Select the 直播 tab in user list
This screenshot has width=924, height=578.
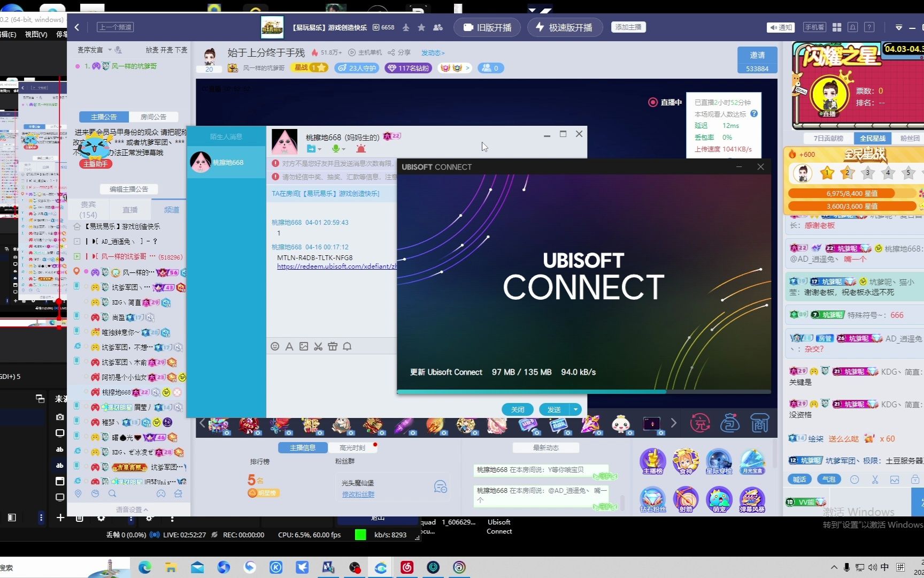coord(130,210)
